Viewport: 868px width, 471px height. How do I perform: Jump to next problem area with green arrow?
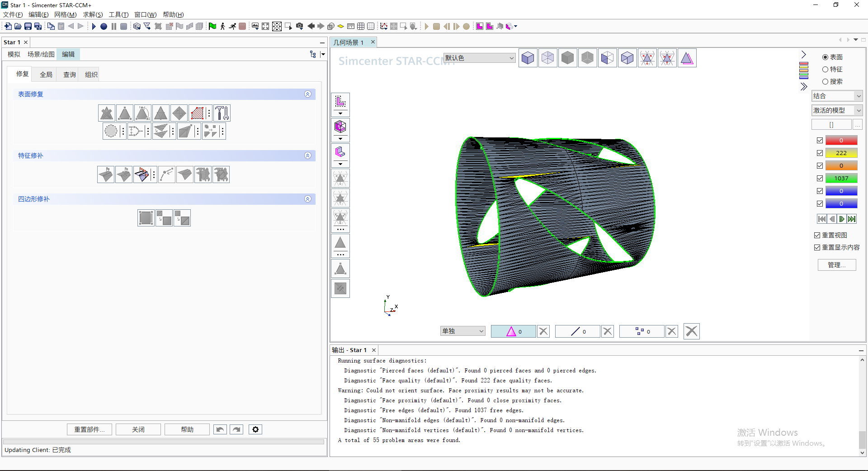(x=842, y=219)
